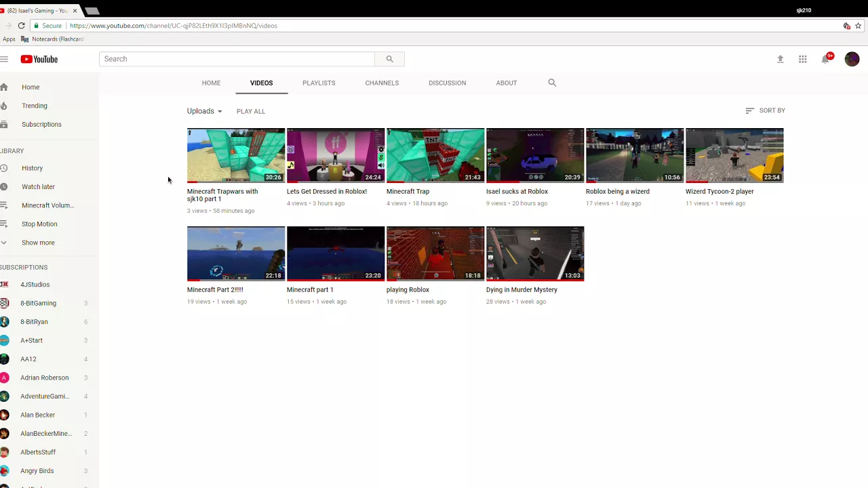The height and width of the screenshot is (488, 868).
Task: Open the account avatar menu
Action: coord(852,59)
